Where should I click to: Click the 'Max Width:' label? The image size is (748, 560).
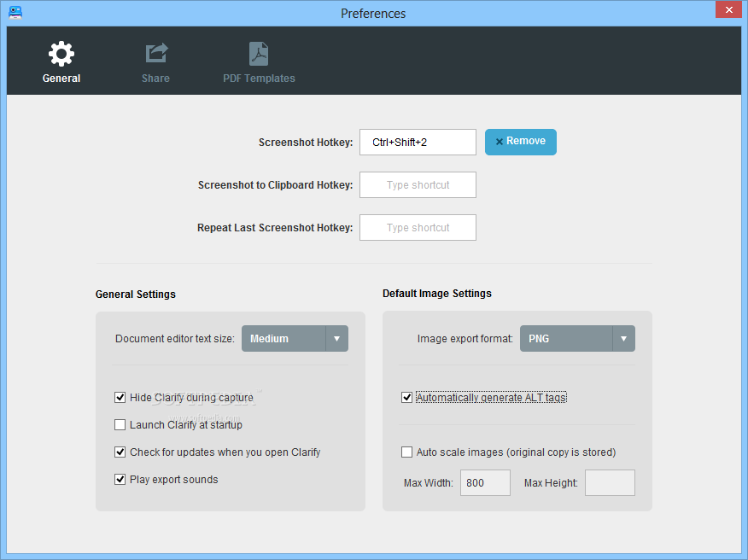(x=429, y=482)
